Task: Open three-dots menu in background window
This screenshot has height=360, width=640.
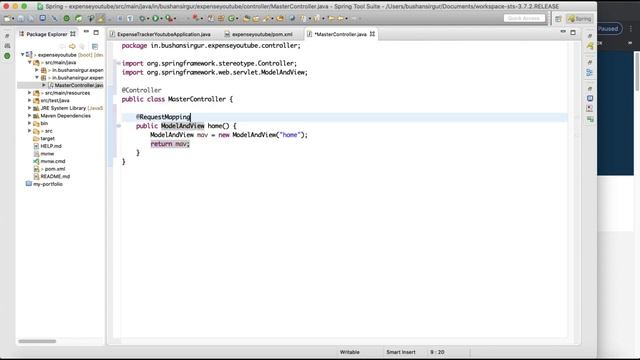Action: (x=631, y=29)
